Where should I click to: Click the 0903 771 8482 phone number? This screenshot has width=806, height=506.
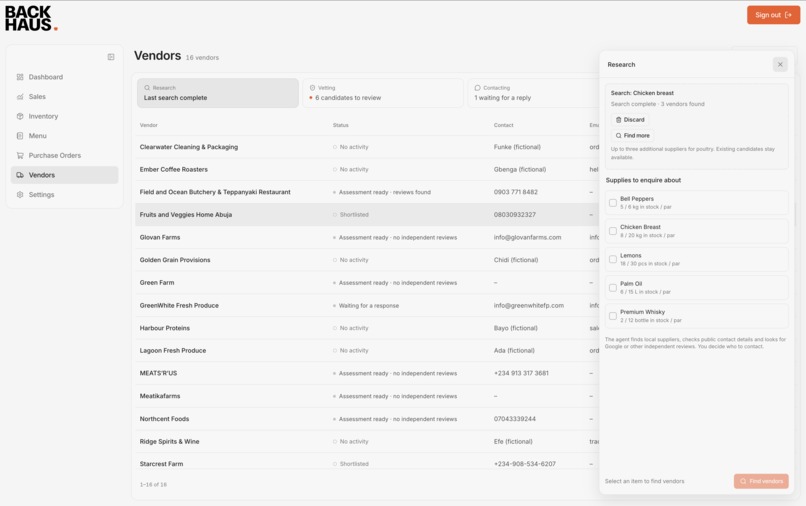(516, 192)
